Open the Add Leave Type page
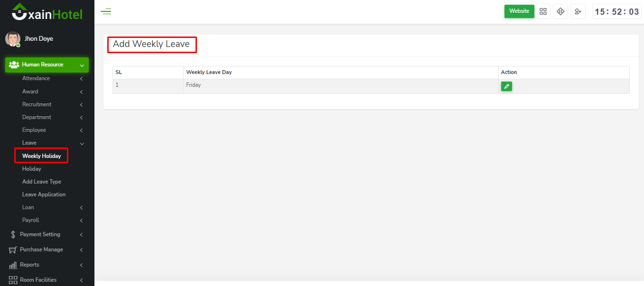The height and width of the screenshot is (286, 644). click(41, 182)
